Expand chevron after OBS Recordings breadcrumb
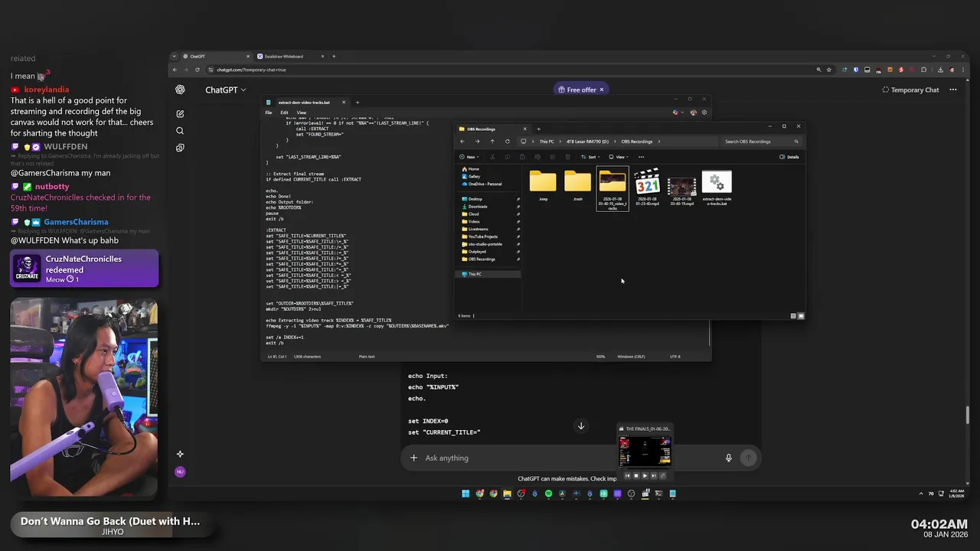 coord(658,142)
